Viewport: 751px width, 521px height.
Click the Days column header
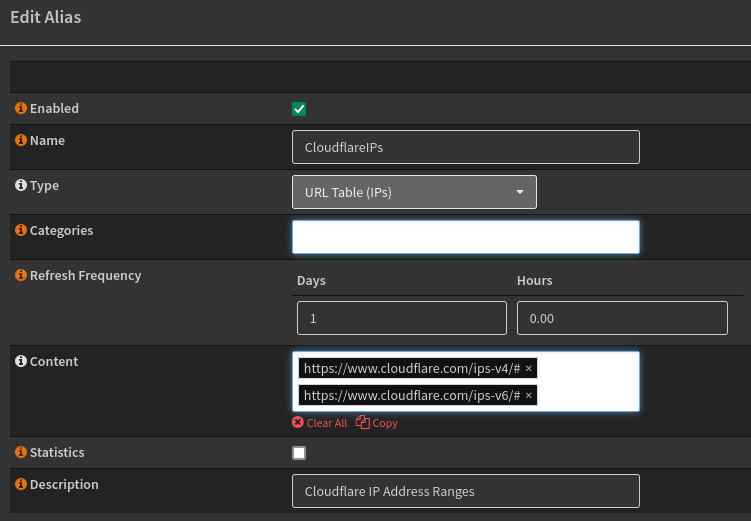(311, 281)
